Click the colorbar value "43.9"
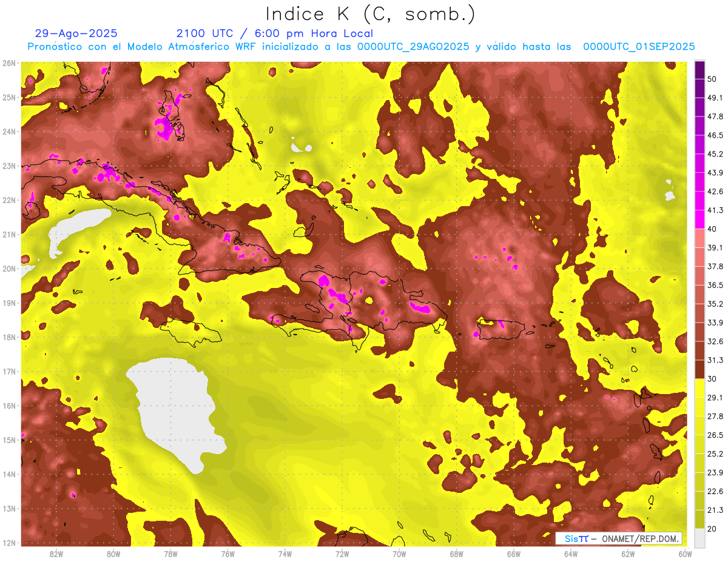The height and width of the screenshot is (562, 728). tap(715, 173)
